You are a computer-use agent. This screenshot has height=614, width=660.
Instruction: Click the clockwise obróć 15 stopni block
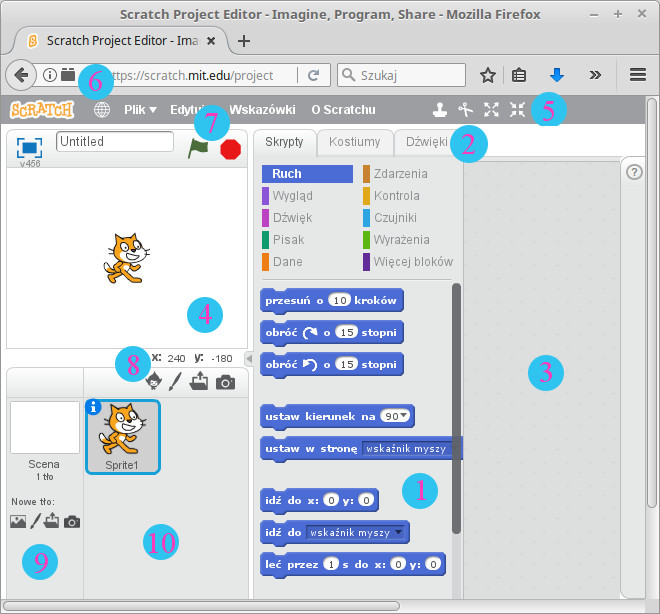[x=332, y=332]
